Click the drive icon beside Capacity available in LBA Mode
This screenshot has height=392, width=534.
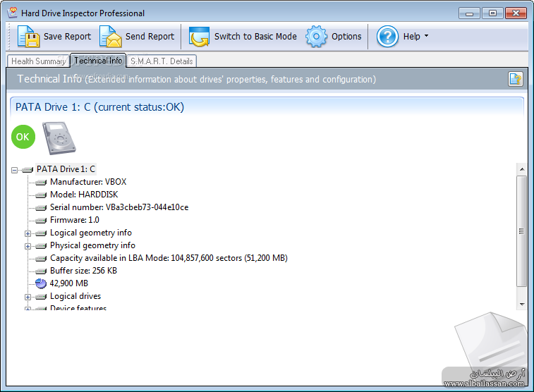(41, 259)
